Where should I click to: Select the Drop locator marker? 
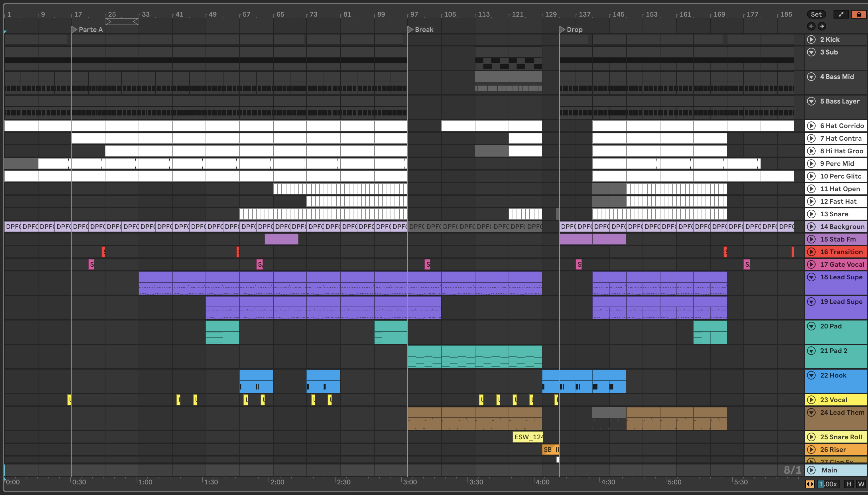click(562, 30)
